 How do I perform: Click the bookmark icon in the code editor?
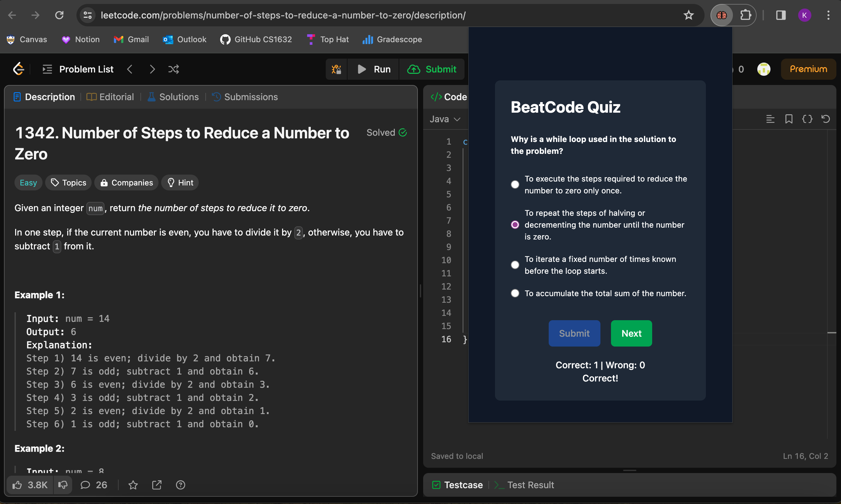(789, 119)
